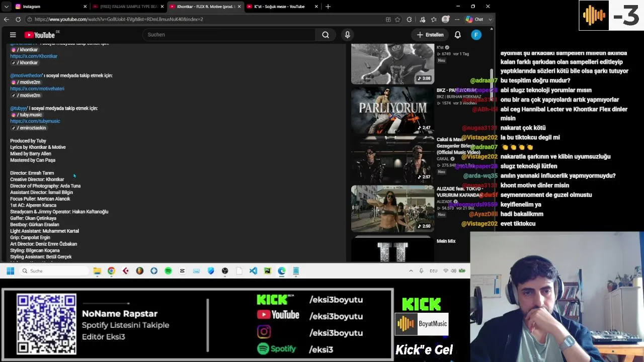Open Microsoft Edge from the taskbar

pyautogui.click(x=281, y=271)
